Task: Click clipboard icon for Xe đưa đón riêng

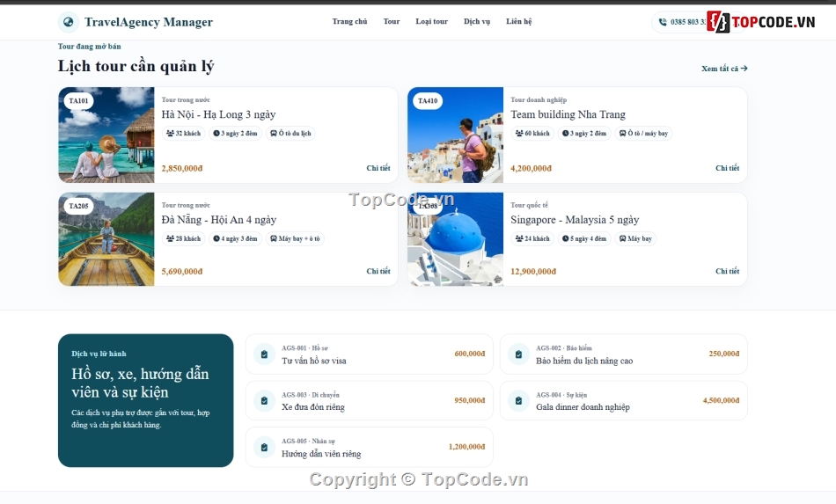Action: [264, 400]
